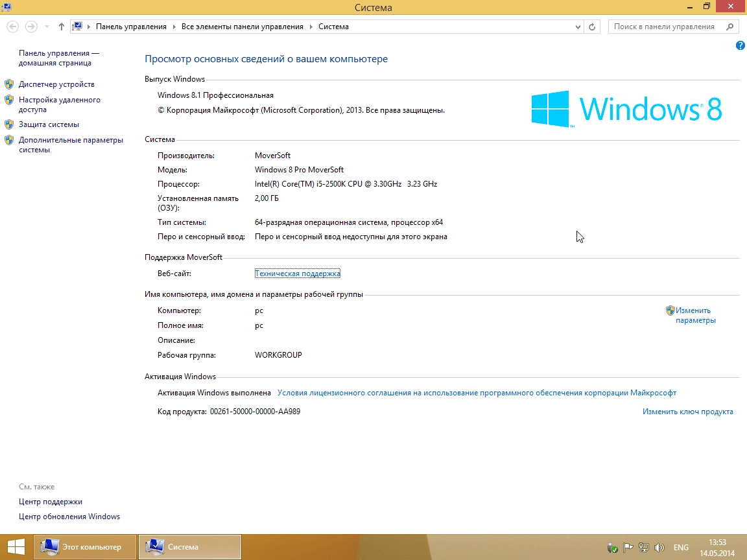Open Диспетчер устройств
Image resolution: width=747 pixels, height=560 pixels.
coord(56,84)
